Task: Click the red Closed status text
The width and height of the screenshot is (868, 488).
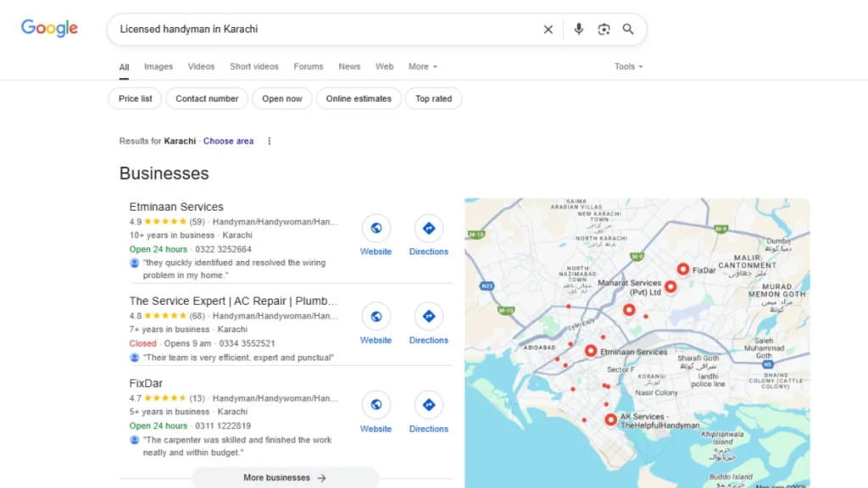Action: 142,343
